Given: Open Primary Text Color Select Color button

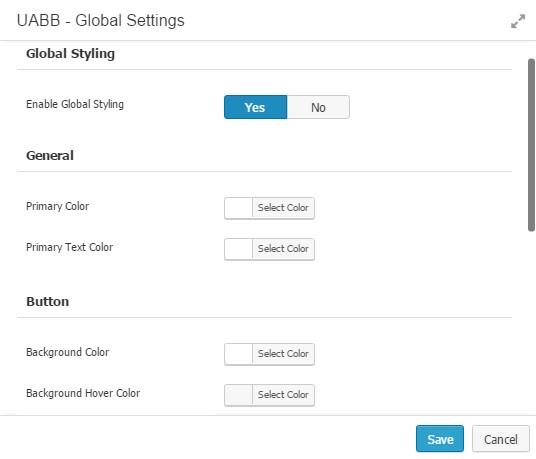Looking at the screenshot, I should pos(283,249).
